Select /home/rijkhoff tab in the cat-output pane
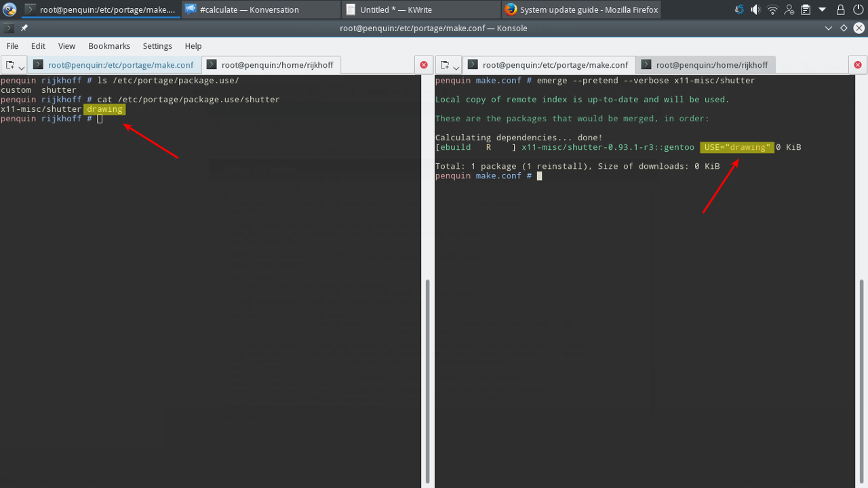The image size is (868, 488). point(271,65)
